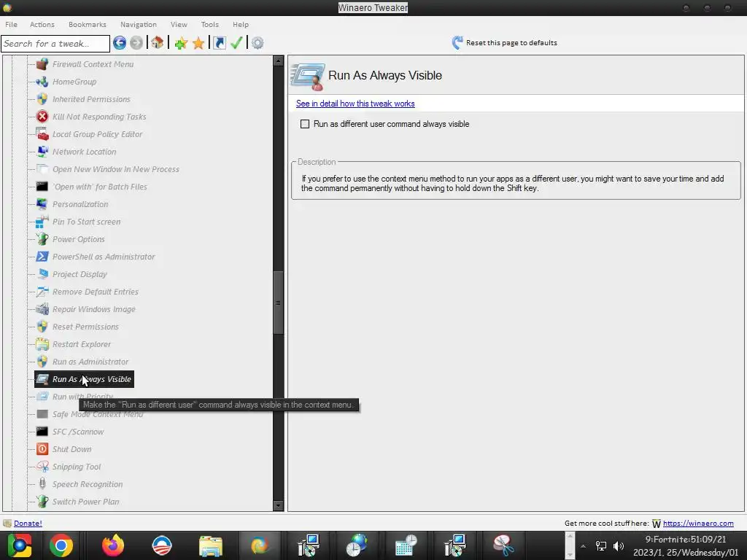Select Project Display tree item
The height and width of the screenshot is (560, 747).
click(80, 274)
